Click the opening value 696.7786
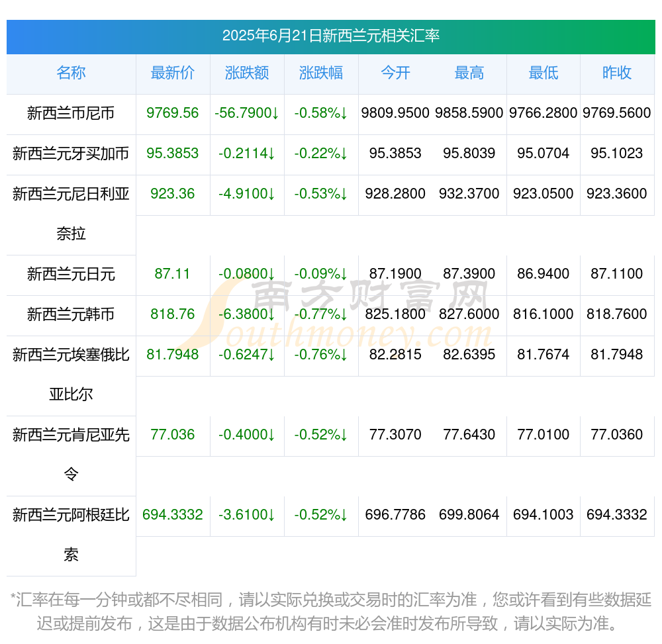Viewport: 662px width, 644px height. (395, 515)
